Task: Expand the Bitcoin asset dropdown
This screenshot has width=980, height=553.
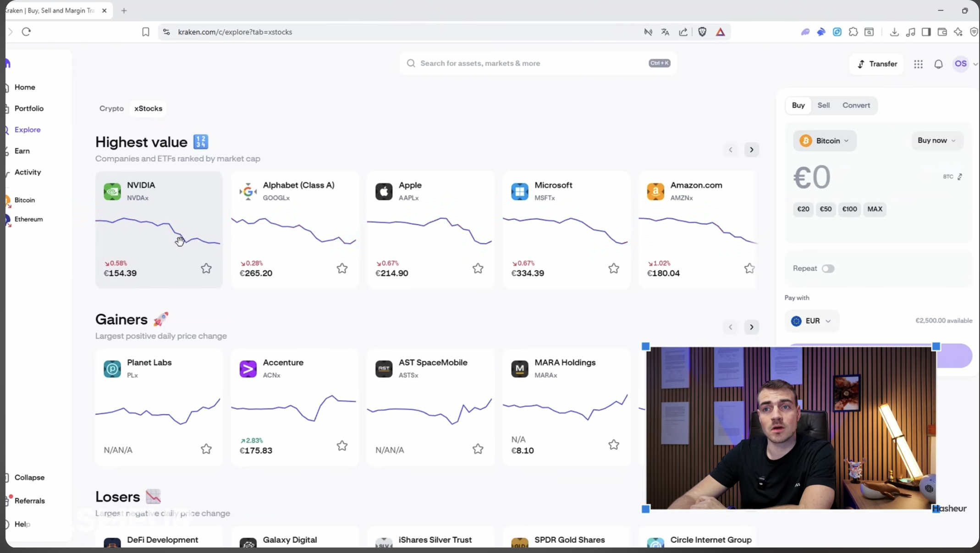Action: point(825,141)
